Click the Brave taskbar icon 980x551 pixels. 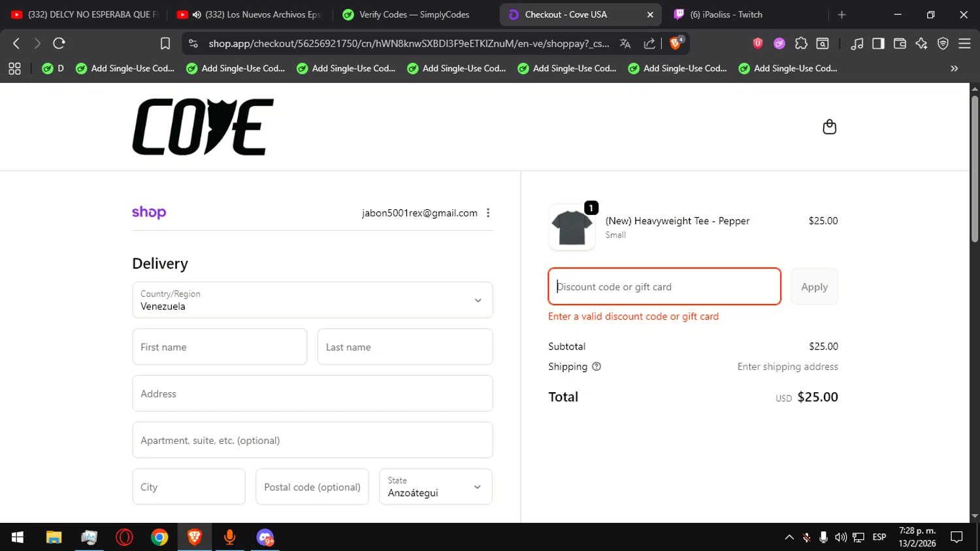195,537
